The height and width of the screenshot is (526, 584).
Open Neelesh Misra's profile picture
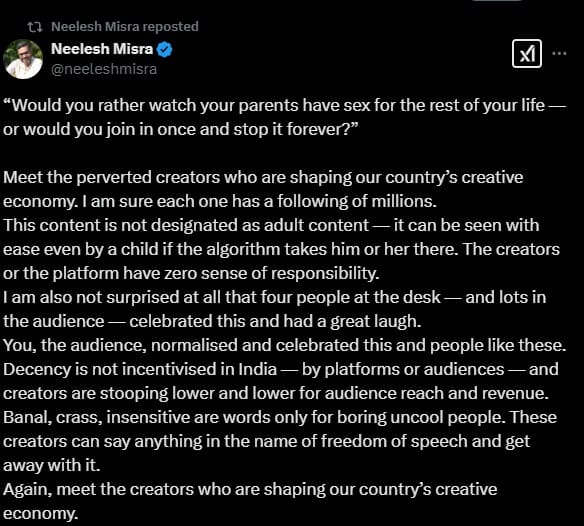(x=23, y=59)
